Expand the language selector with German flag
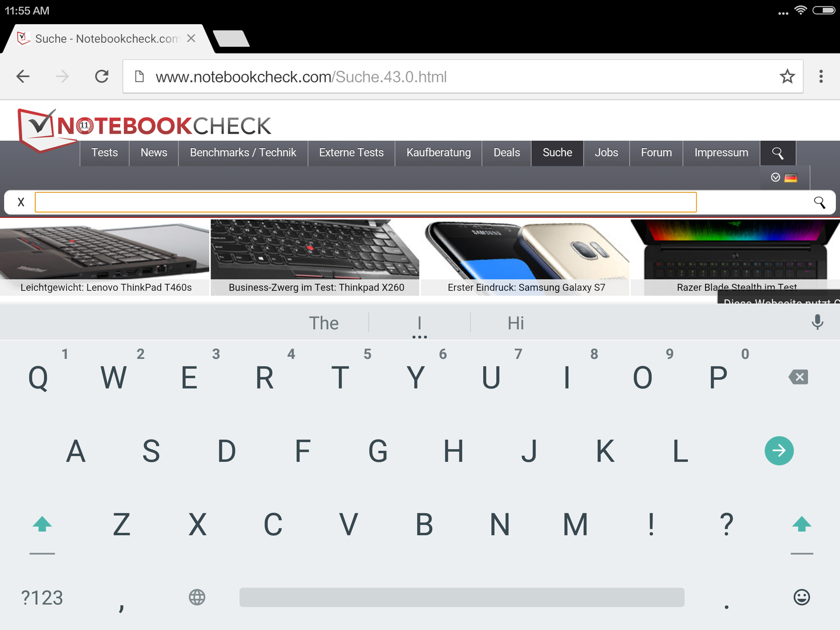 point(784,177)
